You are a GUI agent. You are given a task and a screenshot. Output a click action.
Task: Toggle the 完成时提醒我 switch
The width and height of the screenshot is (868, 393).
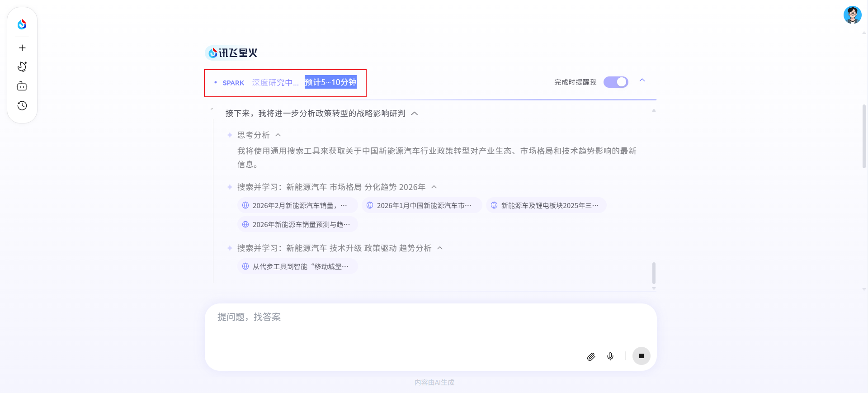[616, 82]
